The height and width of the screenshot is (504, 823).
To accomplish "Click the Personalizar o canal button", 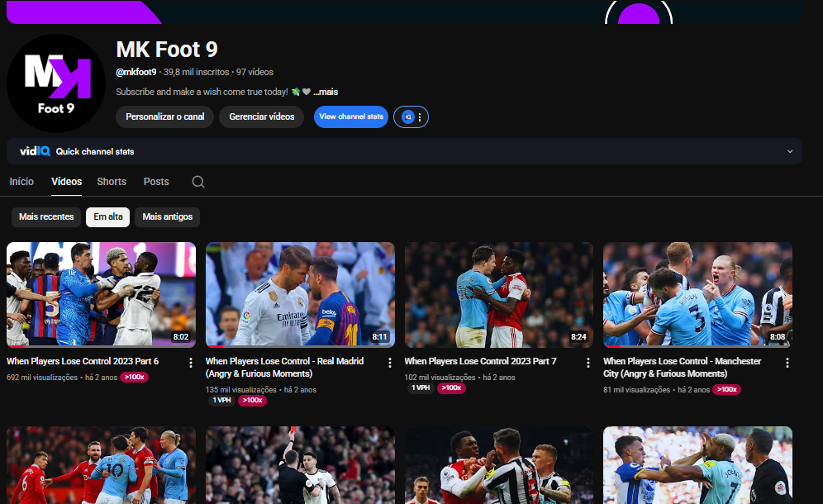I will (164, 117).
